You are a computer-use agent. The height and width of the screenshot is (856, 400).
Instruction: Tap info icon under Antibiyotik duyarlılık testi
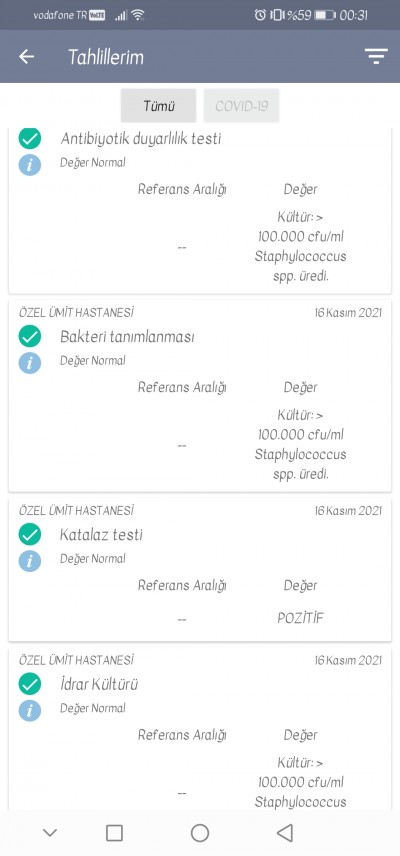pyautogui.click(x=29, y=164)
